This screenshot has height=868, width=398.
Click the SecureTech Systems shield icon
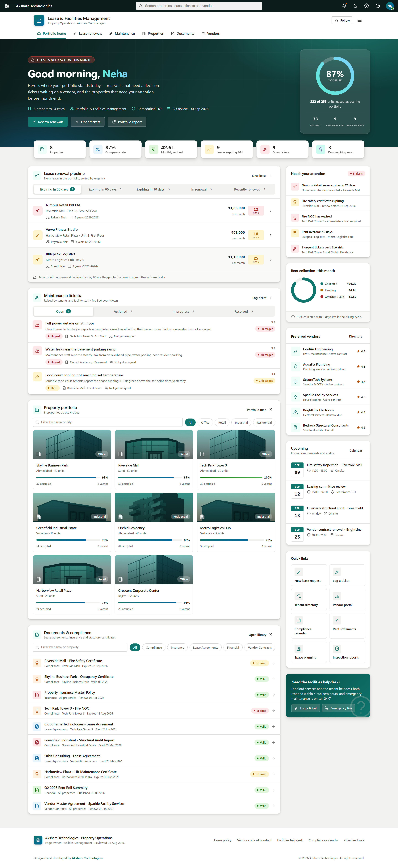tap(295, 382)
